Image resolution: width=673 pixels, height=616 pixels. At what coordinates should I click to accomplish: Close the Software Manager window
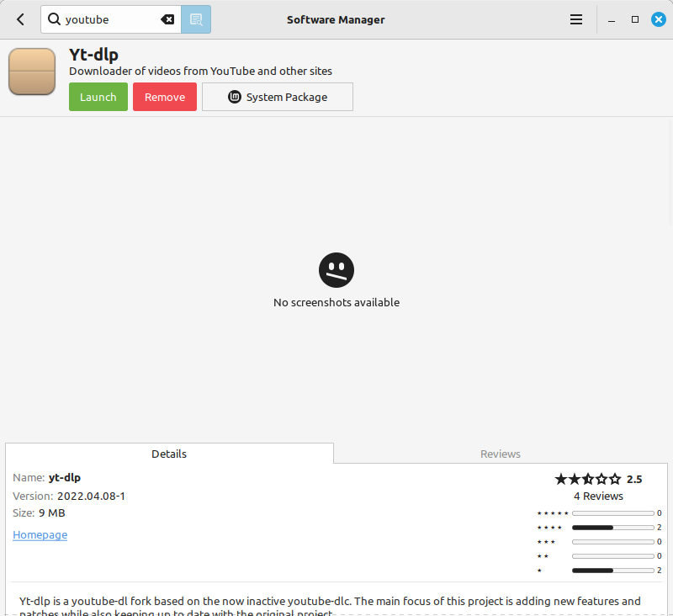click(659, 19)
